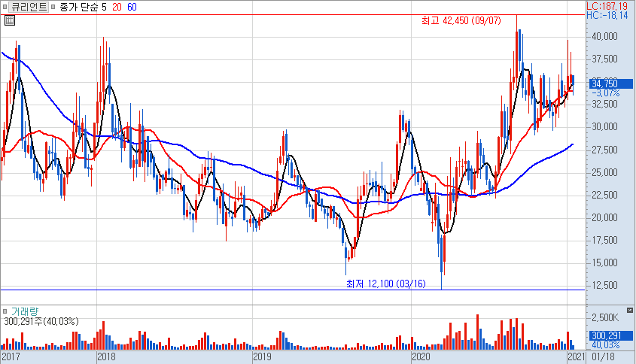The image size is (636, 364).
Task: Click the 40,03% volume axis value
Action: [606, 345]
